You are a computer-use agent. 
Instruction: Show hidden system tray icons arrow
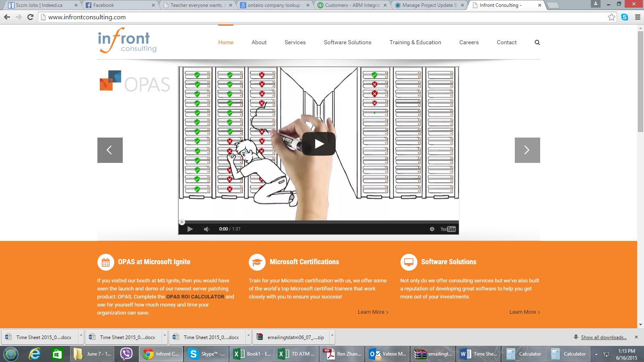pyautogui.click(x=596, y=354)
